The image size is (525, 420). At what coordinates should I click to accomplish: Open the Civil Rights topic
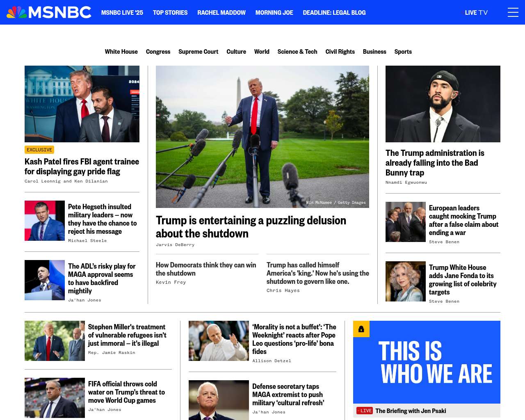coord(340,52)
